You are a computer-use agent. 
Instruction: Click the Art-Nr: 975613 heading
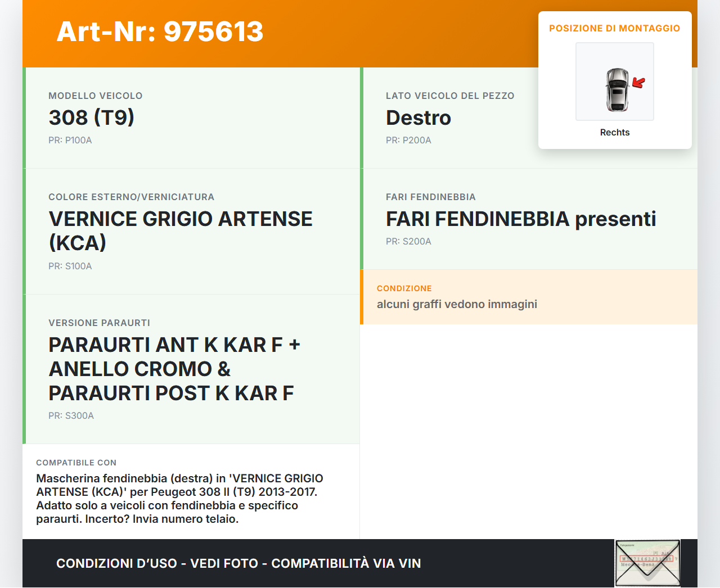coord(160,31)
